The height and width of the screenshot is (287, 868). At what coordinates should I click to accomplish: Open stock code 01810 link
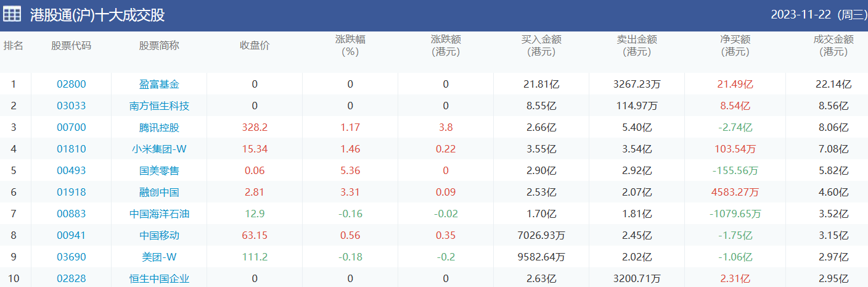(72, 149)
